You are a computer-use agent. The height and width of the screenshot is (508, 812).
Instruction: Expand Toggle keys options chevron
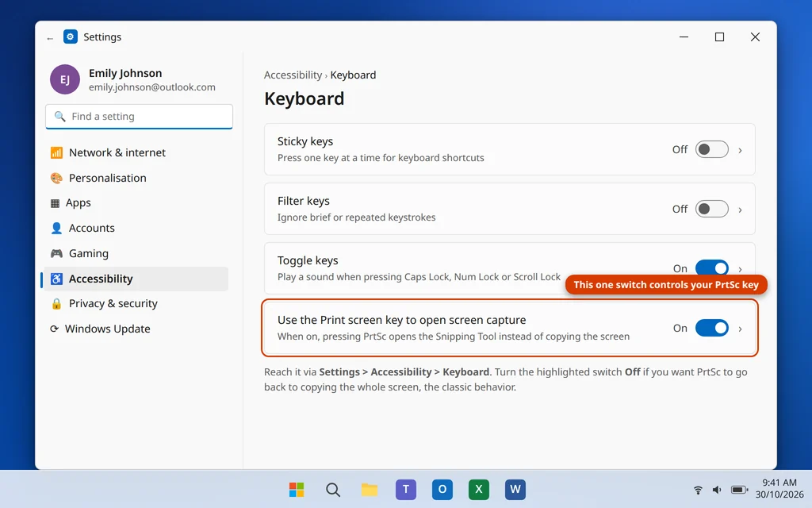pos(740,269)
